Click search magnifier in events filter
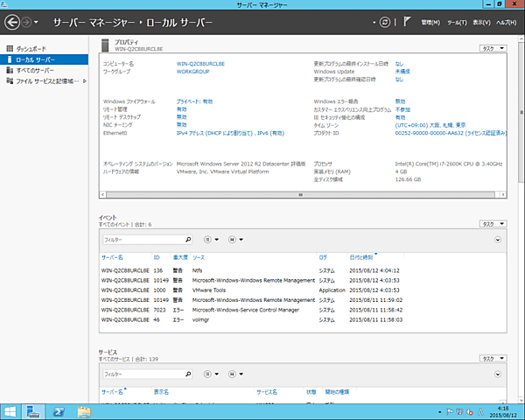 pyautogui.click(x=187, y=239)
